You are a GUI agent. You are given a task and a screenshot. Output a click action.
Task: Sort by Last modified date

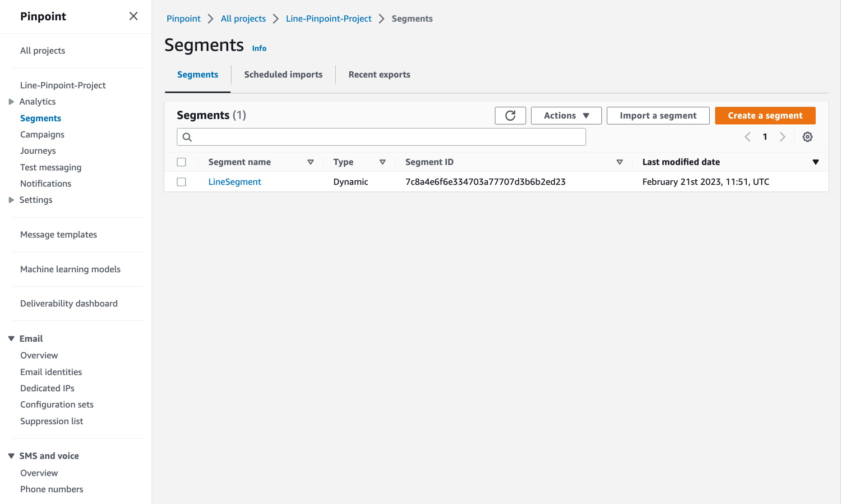pyautogui.click(x=681, y=162)
